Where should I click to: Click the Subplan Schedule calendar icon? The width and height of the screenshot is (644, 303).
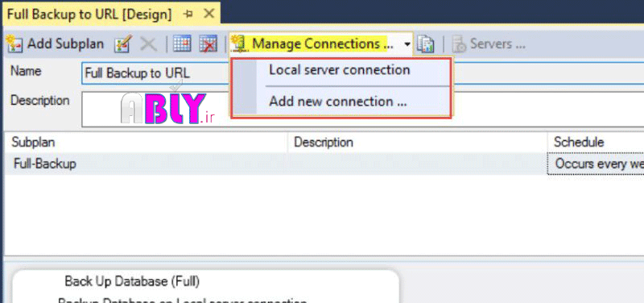pos(182,44)
